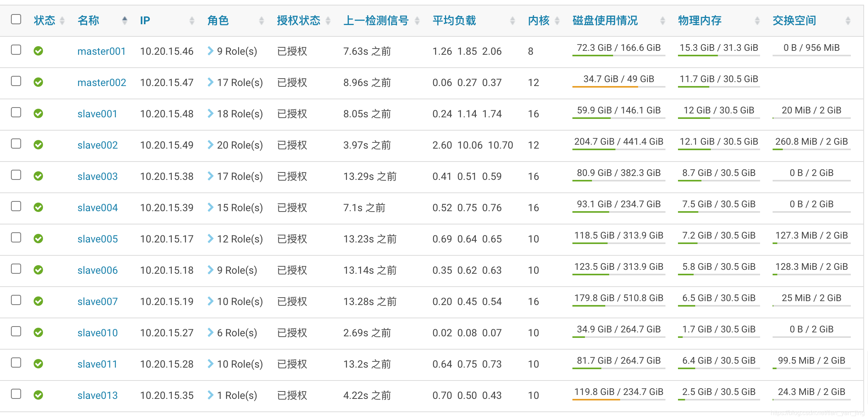Click the green status icon for slave007
The height and width of the screenshot is (420, 868).
coord(38,301)
